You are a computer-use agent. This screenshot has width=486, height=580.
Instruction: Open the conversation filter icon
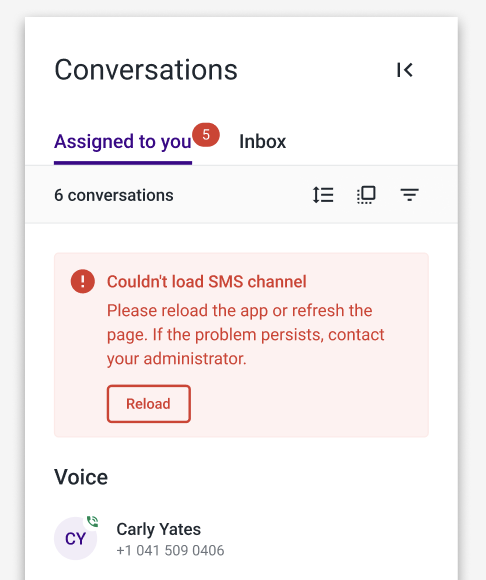(x=409, y=195)
